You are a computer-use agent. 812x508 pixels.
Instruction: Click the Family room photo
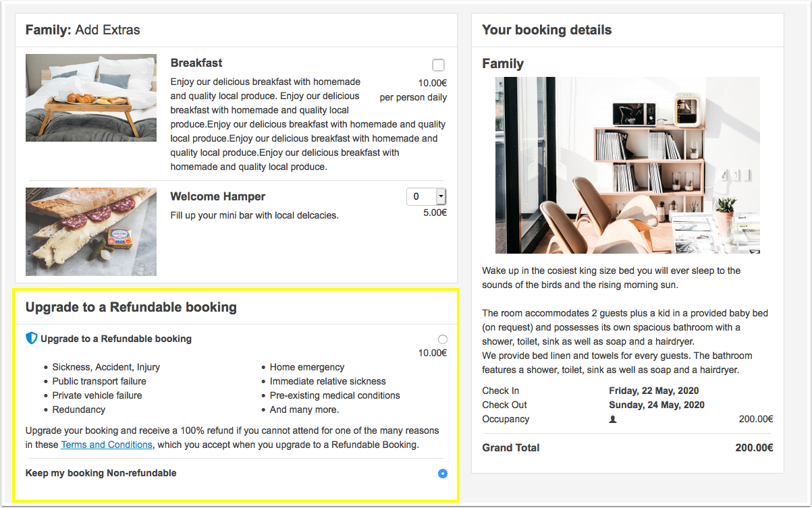tap(628, 165)
